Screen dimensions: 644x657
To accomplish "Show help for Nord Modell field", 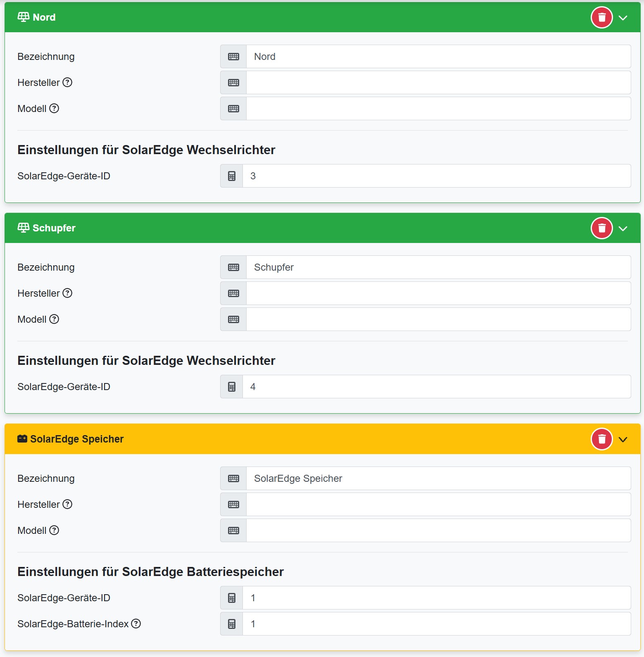I will pyautogui.click(x=54, y=108).
